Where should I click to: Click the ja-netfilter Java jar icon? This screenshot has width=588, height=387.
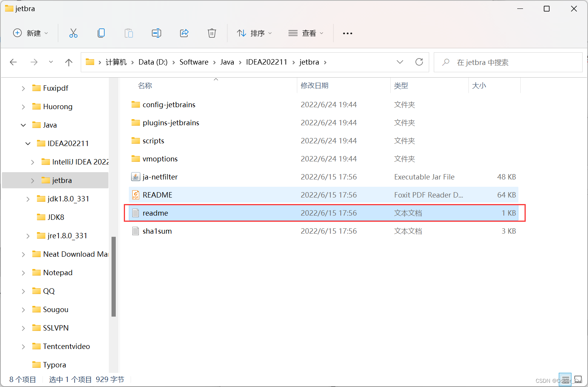pos(135,177)
